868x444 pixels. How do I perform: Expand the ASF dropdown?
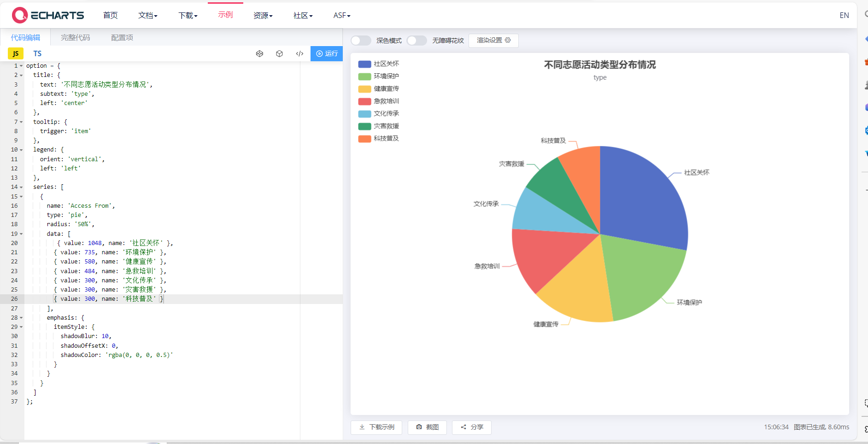(x=341, y=15)
